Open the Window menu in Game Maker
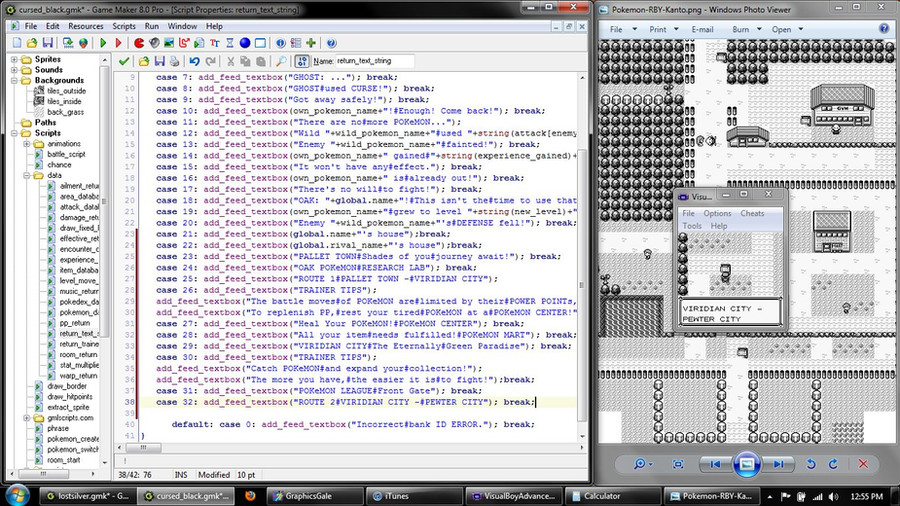This screenshot has width=900, height=506. pos(182,26)
